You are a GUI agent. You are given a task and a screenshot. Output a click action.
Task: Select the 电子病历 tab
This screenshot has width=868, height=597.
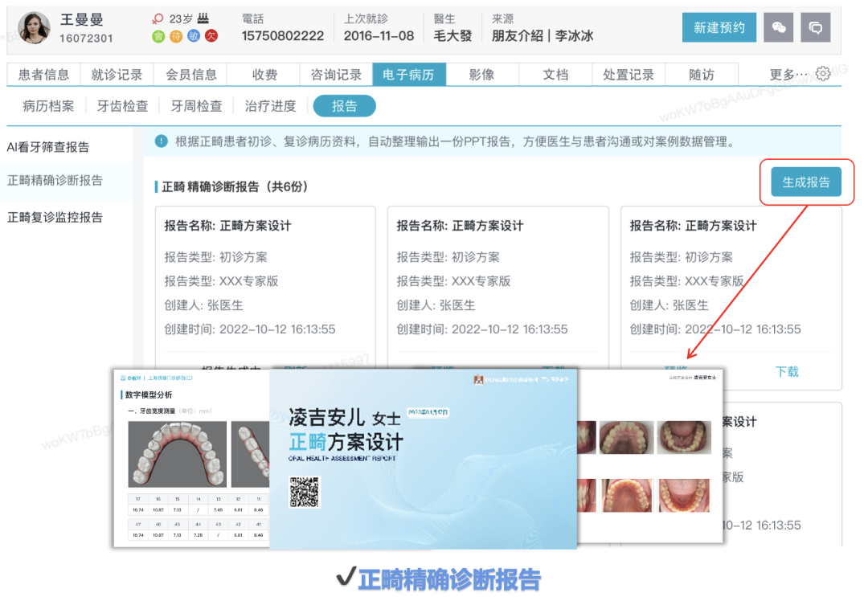[x=409, y=75]
